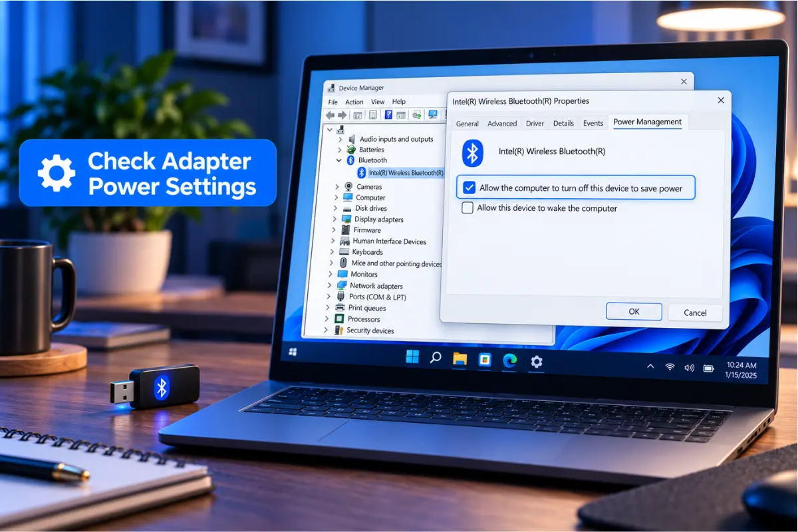
Task: Switch to the General tab
Action: point(467,124)
